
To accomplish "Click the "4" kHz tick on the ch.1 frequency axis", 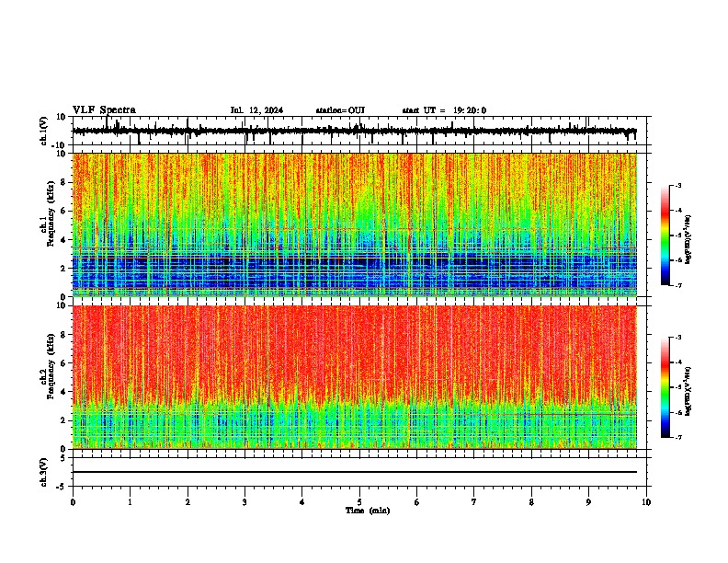I will 63,240.
